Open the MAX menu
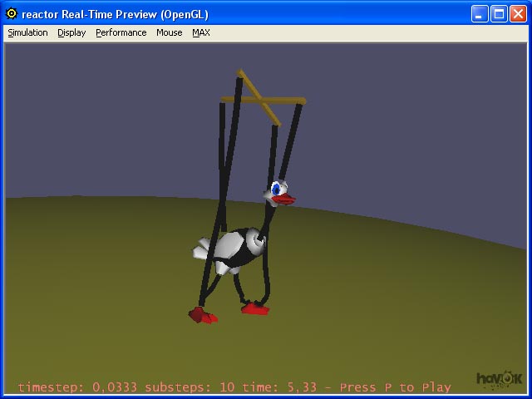This screenshot has width=532, height=399. pos(201,33)
